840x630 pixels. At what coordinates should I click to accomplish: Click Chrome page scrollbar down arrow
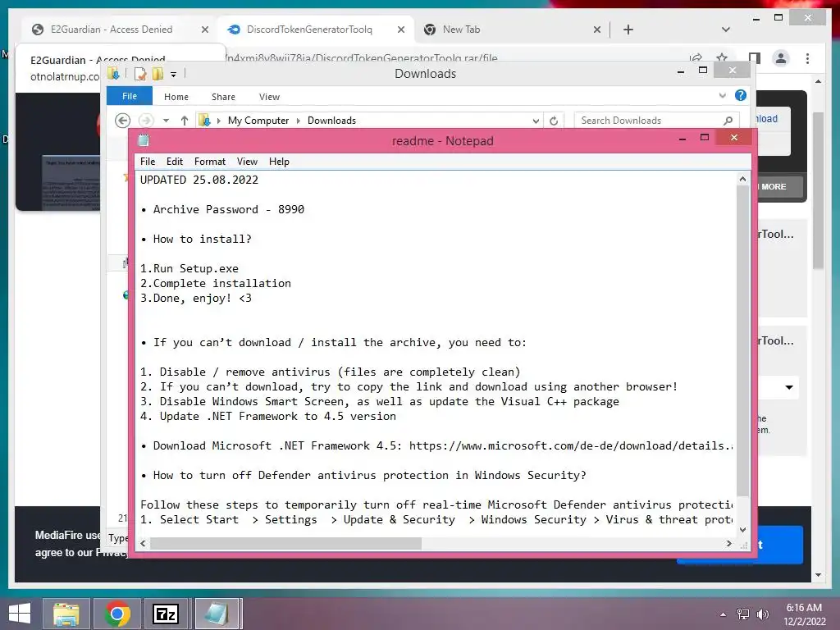pyautogui.click(x=818, y=575)
